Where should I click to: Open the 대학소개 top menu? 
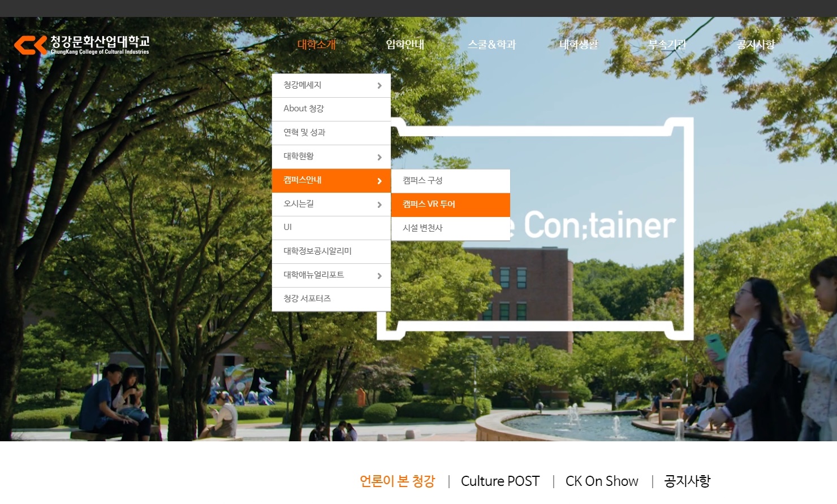click(x=317, y=44)
